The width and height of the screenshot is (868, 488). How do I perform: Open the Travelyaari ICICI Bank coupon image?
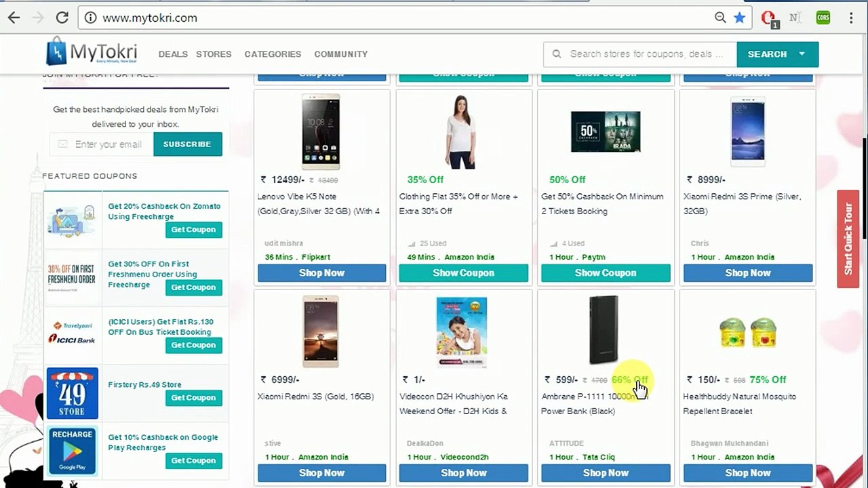click(72, 333)
